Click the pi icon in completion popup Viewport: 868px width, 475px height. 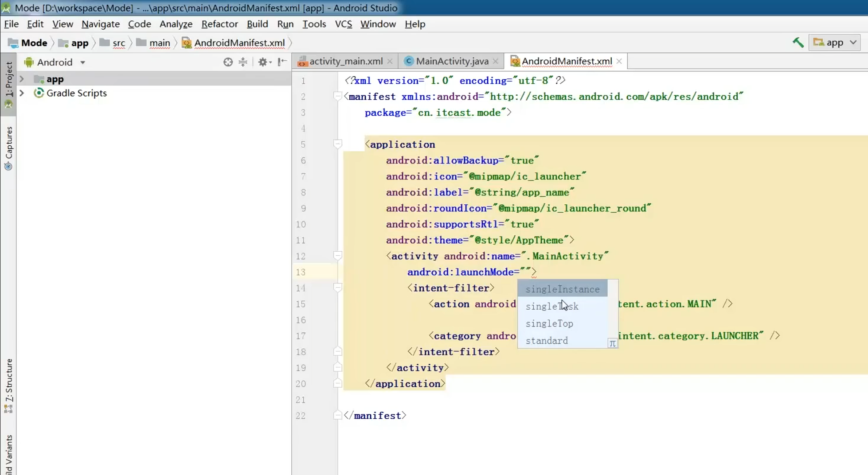click(612, 343)
